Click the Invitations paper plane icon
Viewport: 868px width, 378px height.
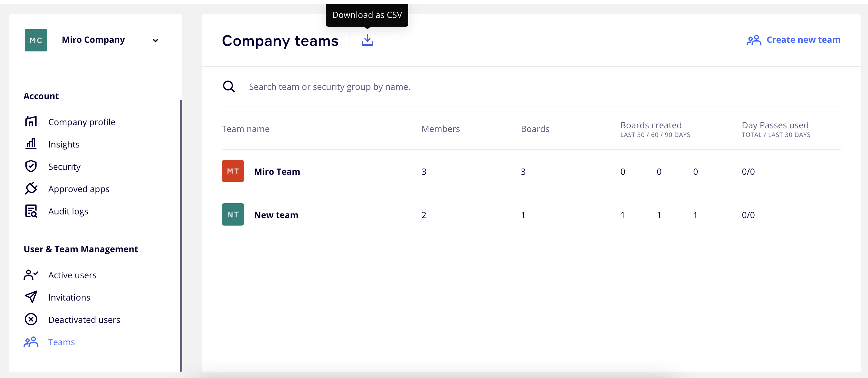31,297
